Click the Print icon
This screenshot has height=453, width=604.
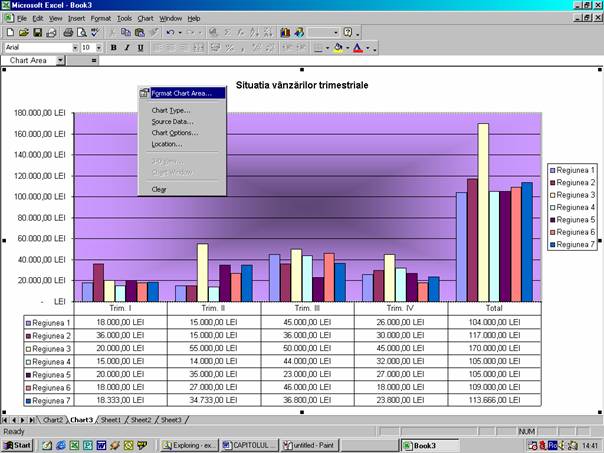(x=68, y=33)
